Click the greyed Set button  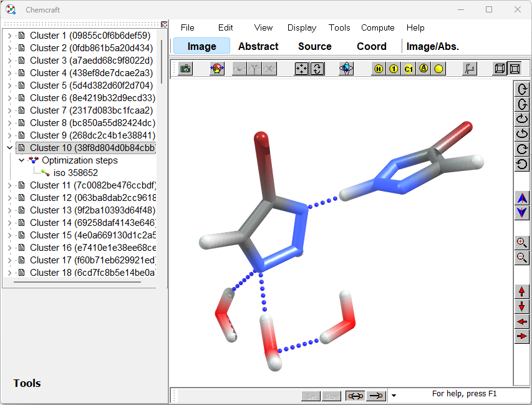[x=311, y=396]
